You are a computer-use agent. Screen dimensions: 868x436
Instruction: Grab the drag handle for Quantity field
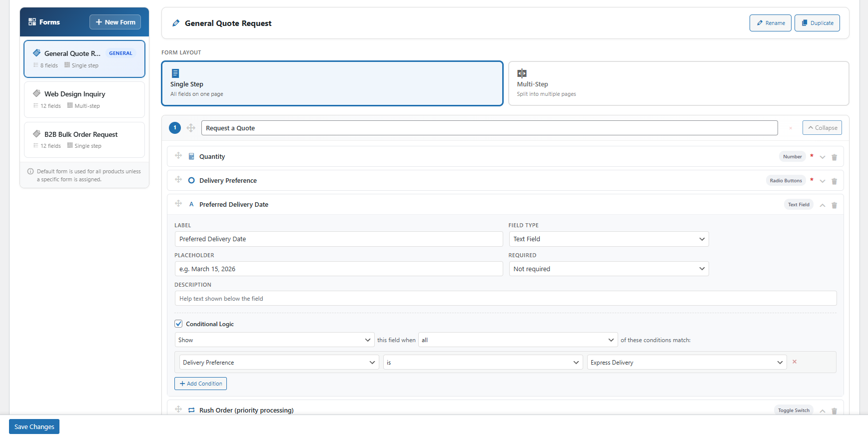coord(178,156)
